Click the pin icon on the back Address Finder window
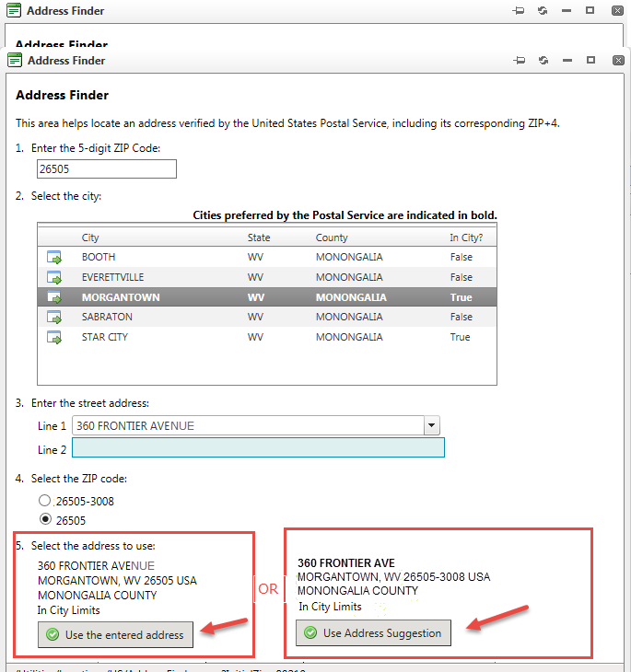Viewport: 631px width, 672px height. click(x=519, y=11)
